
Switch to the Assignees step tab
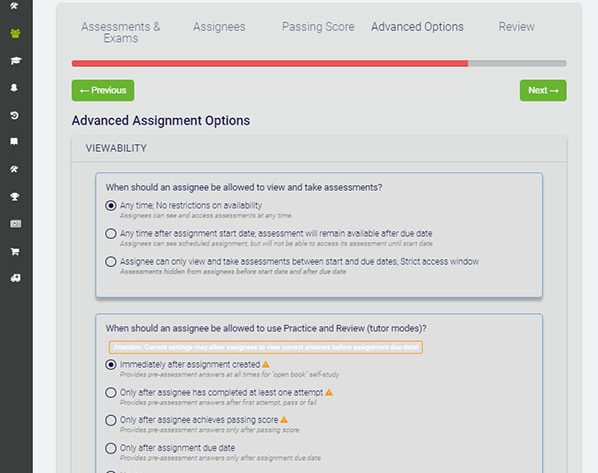point(219,27)
